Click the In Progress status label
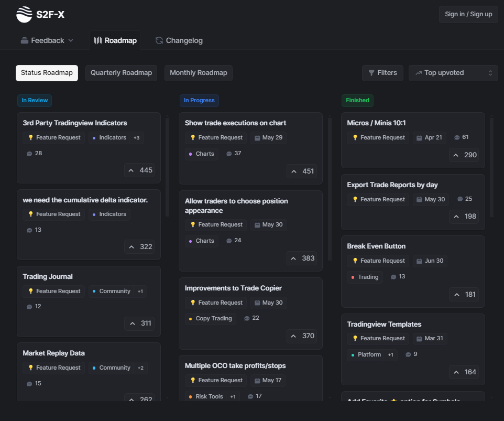Image resolution: width=504 pixels, height=421 pixels. tap(199, 100)
